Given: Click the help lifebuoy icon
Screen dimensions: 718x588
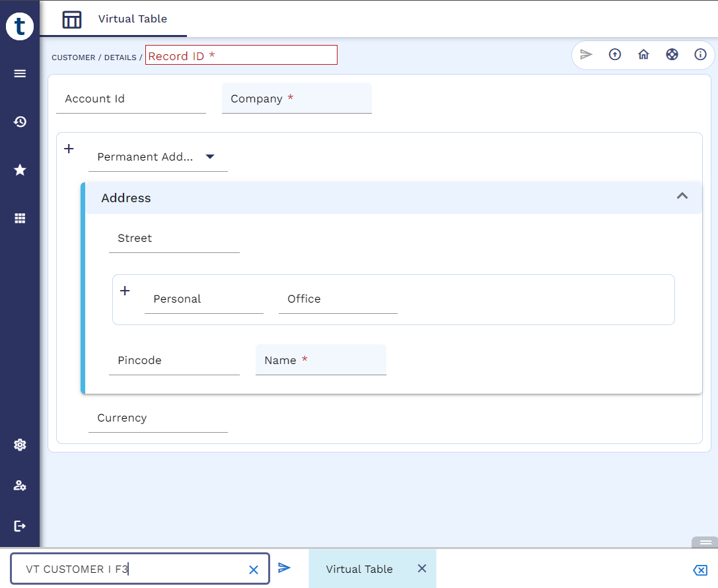Looking at the screenshot, I should tap(672, 55).
